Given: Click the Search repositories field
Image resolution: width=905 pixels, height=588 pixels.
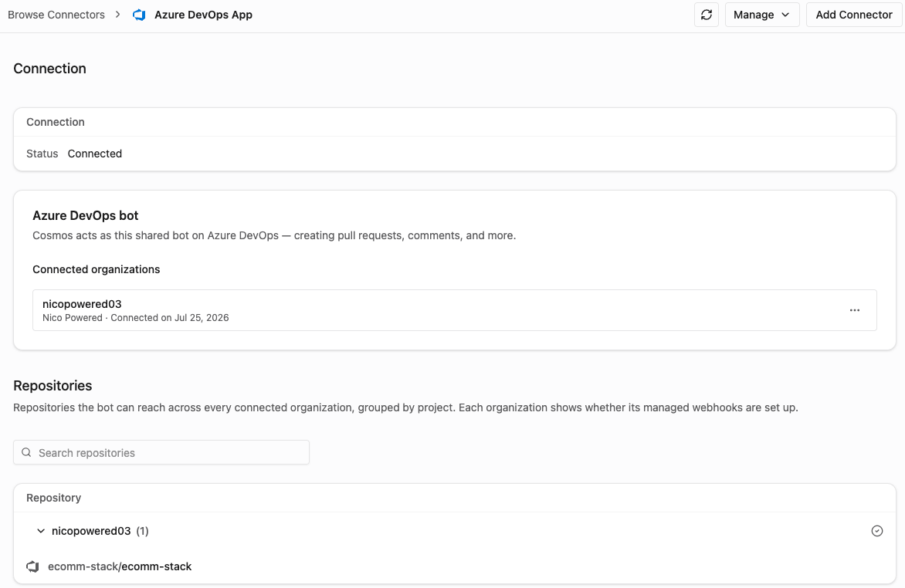Looking at the screenshot, I should [161, 452].
